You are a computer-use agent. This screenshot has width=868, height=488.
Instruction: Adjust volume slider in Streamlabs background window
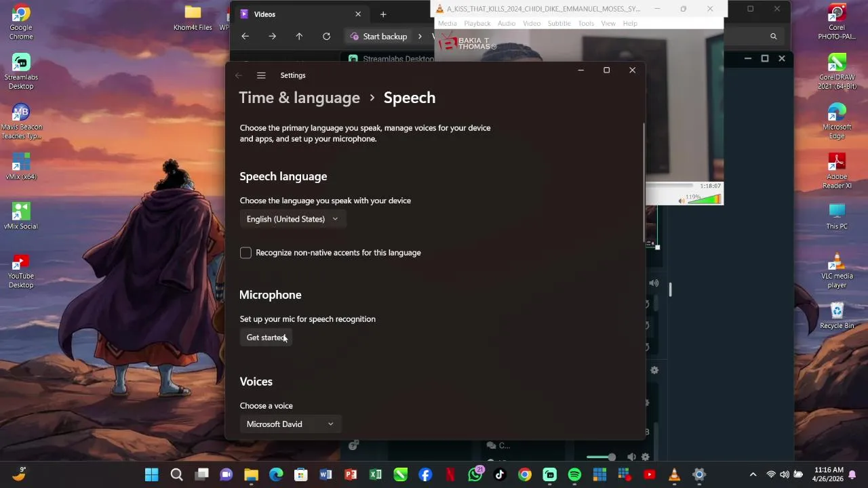click(x=601, y=457)
